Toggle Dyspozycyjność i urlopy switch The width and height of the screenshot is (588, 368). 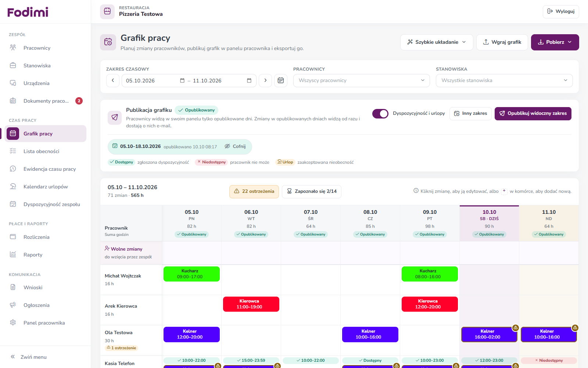[x=380, y=114]
